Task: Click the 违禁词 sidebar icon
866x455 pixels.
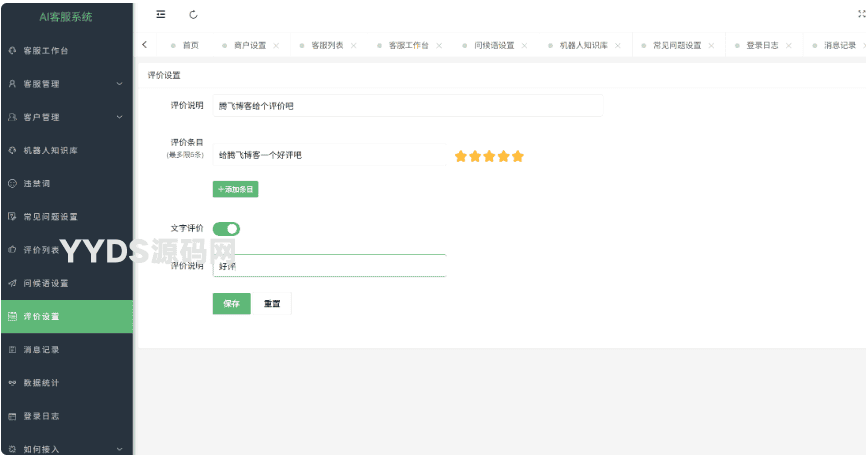Action: click(12, 183)
